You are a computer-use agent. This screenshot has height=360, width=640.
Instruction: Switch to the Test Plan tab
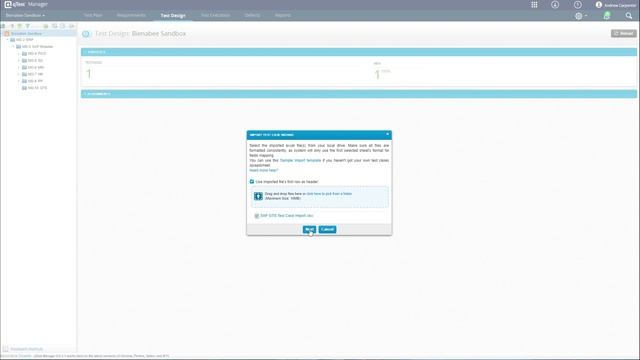tap(93, 16)
